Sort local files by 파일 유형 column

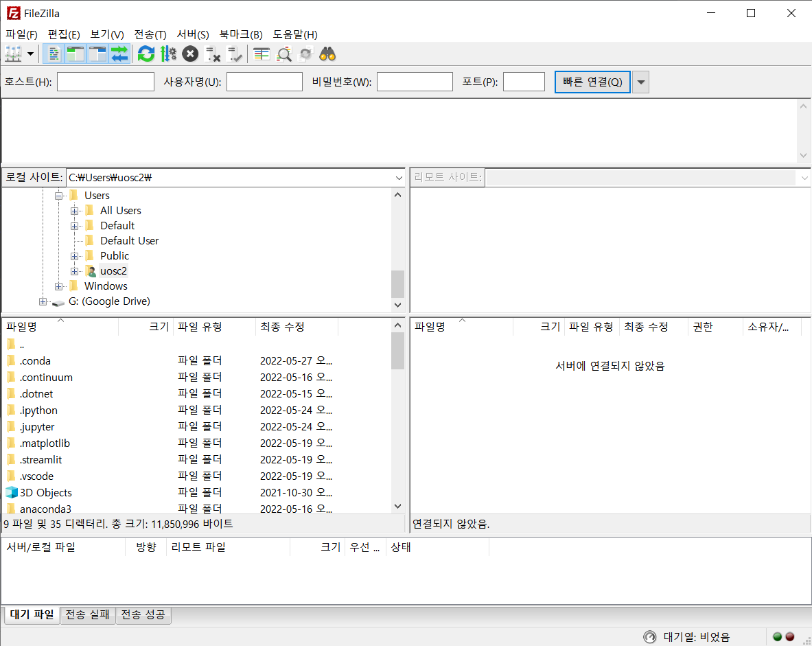click(x=214, y=327)
